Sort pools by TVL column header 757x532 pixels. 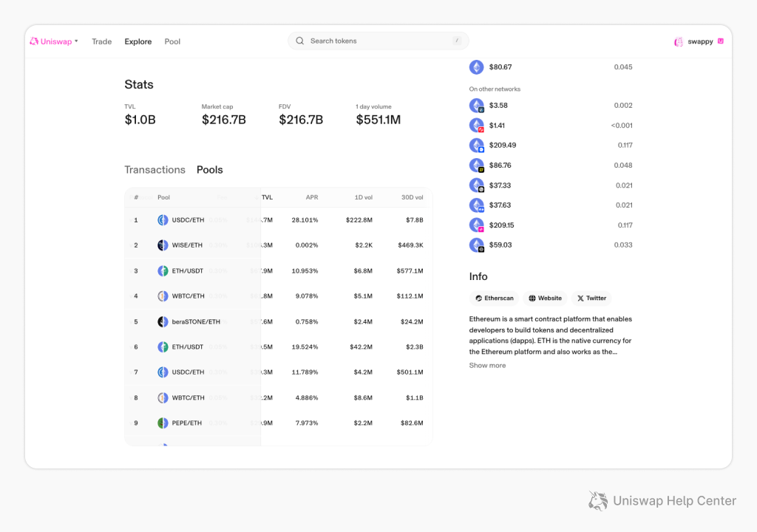(x=267, y=197)
